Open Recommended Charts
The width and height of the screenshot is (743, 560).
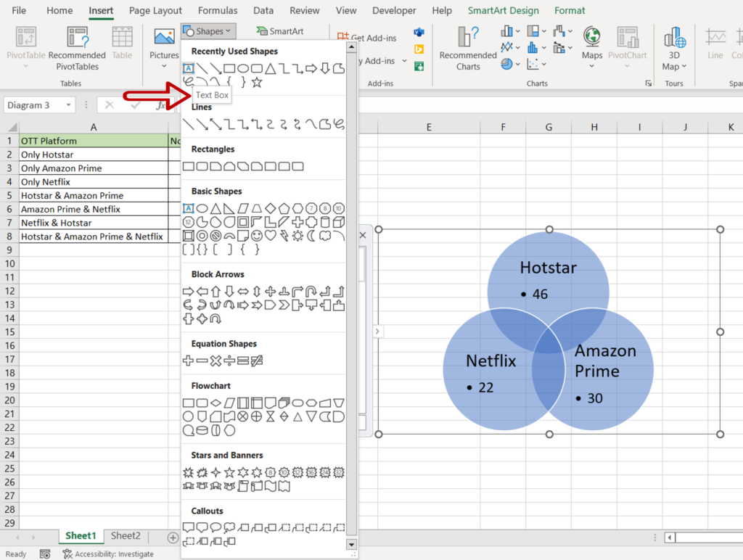tap(467, 49)
